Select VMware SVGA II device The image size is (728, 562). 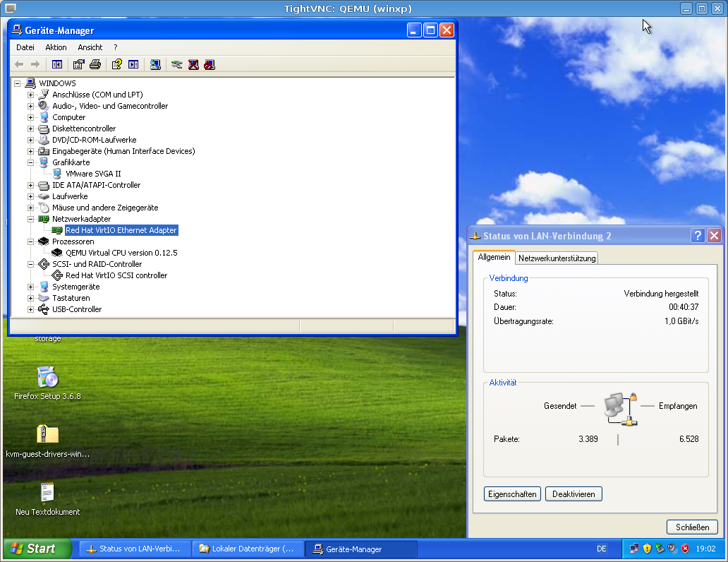point(93,174)
